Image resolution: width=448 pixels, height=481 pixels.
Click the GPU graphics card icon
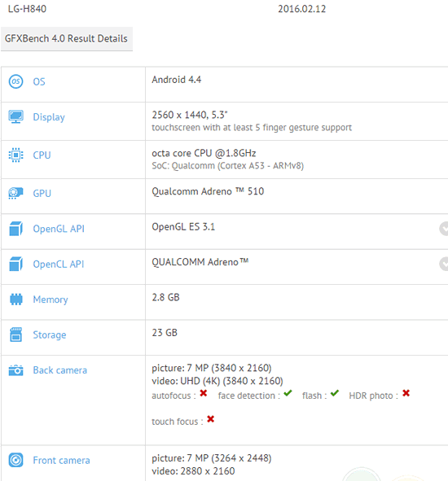click(x=15, y=193)
